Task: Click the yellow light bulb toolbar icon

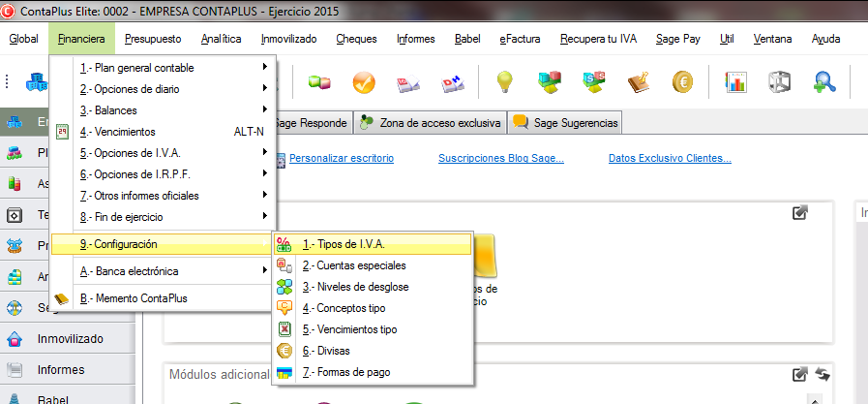Action: tap(504, 82)
